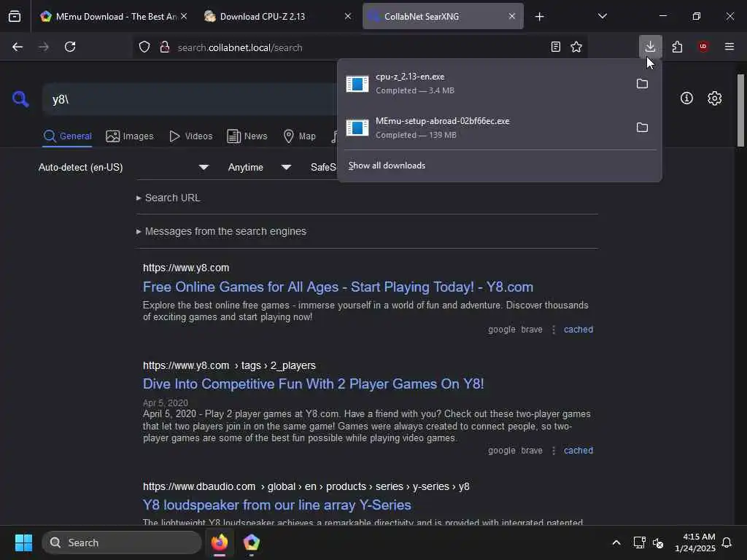747x560 pixels.
Task: Open Windows notifications bell
Action: coord(727,542)
